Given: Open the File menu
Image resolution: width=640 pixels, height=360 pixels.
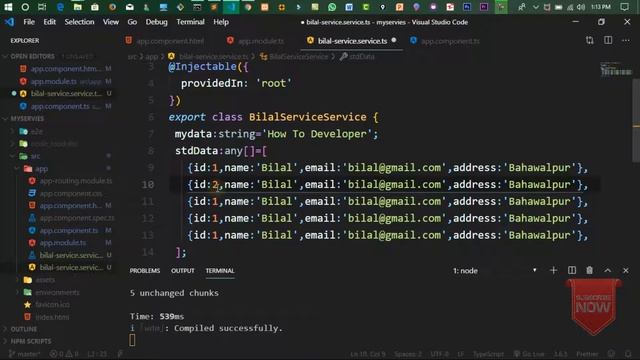Looking at the screenshot, I should pos(29,22).
